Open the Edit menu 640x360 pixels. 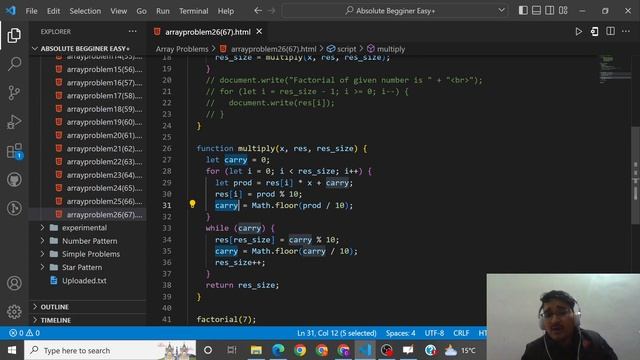click(53, 11)
